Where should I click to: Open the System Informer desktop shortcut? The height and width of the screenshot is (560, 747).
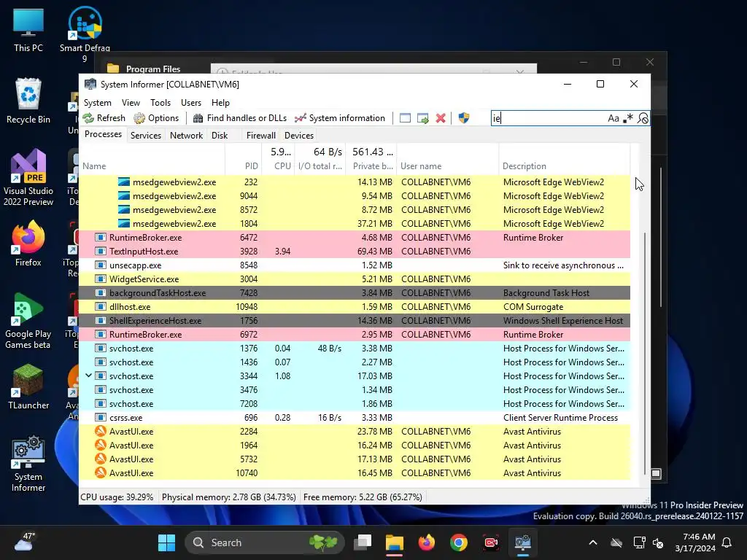(28, 463)
